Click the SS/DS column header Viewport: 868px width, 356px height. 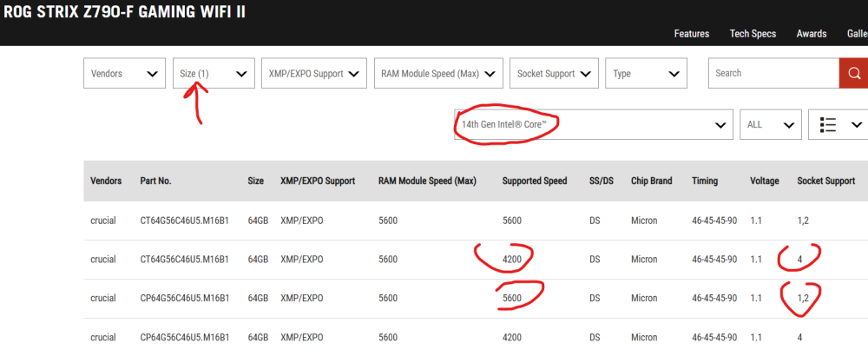(602, 181)
